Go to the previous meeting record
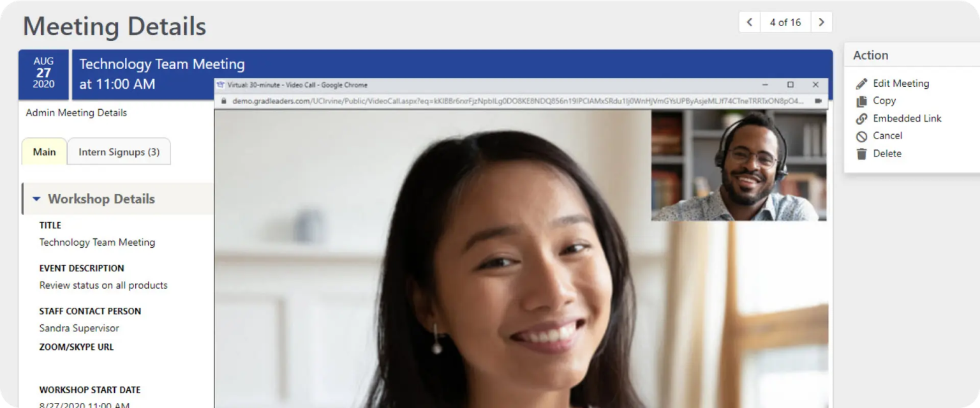980x408 pixels. point(749,22)
